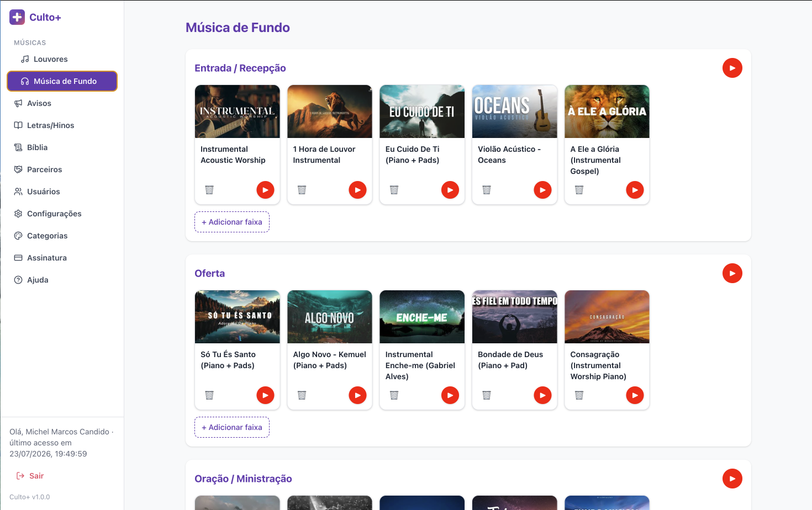This screenshot has height=510, width=812.
Task: Delete Instrumental Acoustic Worship track
Action: click(209, 190)
